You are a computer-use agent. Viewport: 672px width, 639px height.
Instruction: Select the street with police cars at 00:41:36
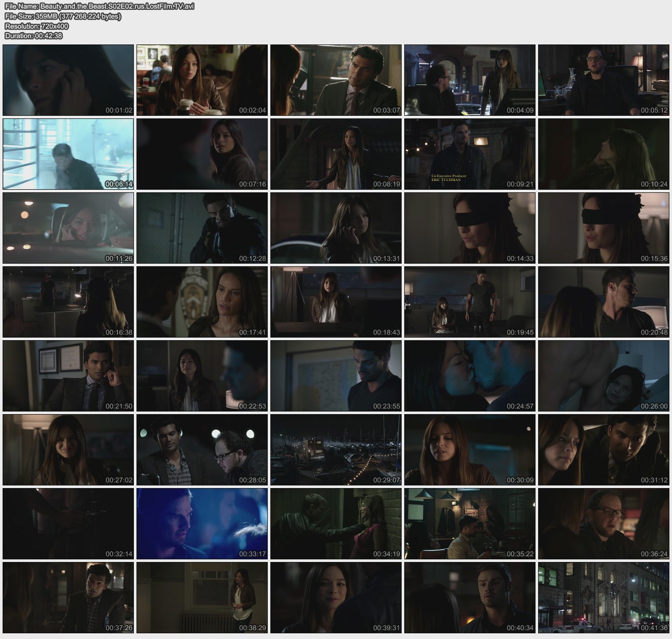point(604,598)
